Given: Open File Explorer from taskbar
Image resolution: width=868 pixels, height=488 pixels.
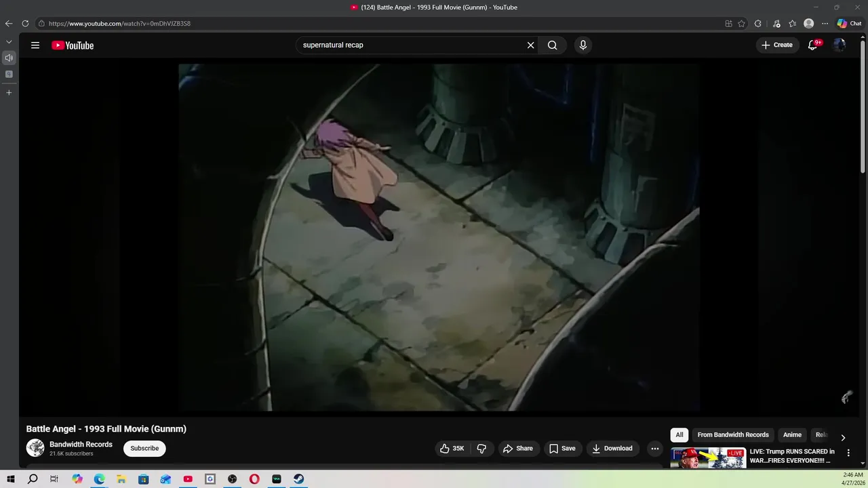Looking at the screenshot, I should 121,479.
